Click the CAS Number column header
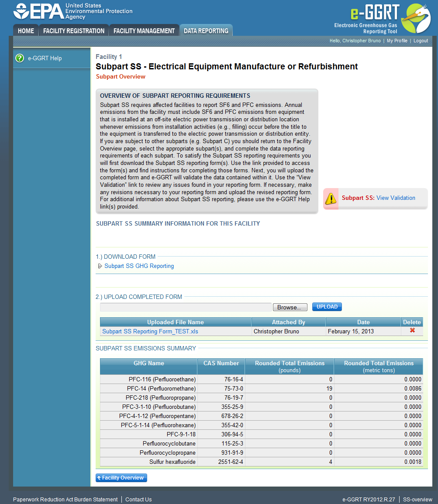Viewport: 438px width, 504px height. 221,367
